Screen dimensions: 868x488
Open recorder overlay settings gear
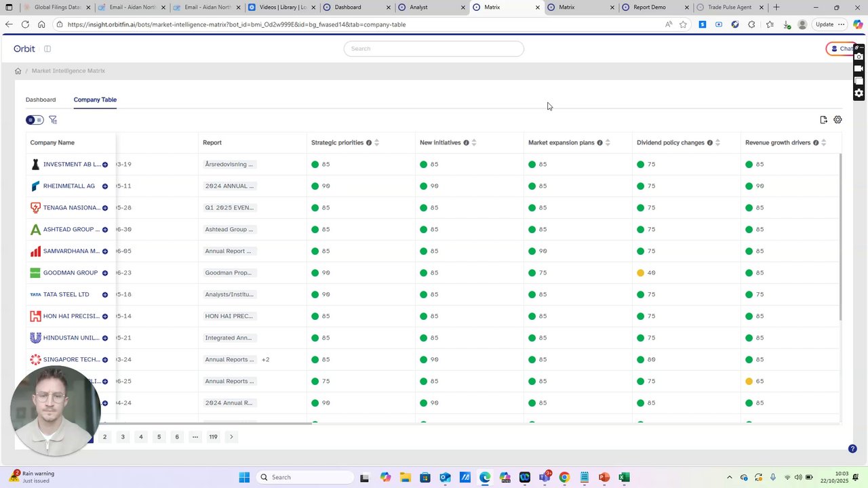coord(859,94)
